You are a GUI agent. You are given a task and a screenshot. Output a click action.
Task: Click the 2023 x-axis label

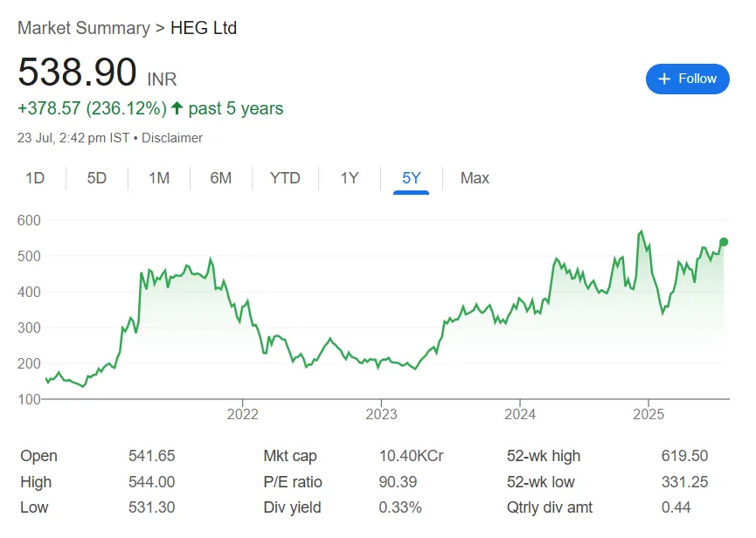[x=381, y=414]
